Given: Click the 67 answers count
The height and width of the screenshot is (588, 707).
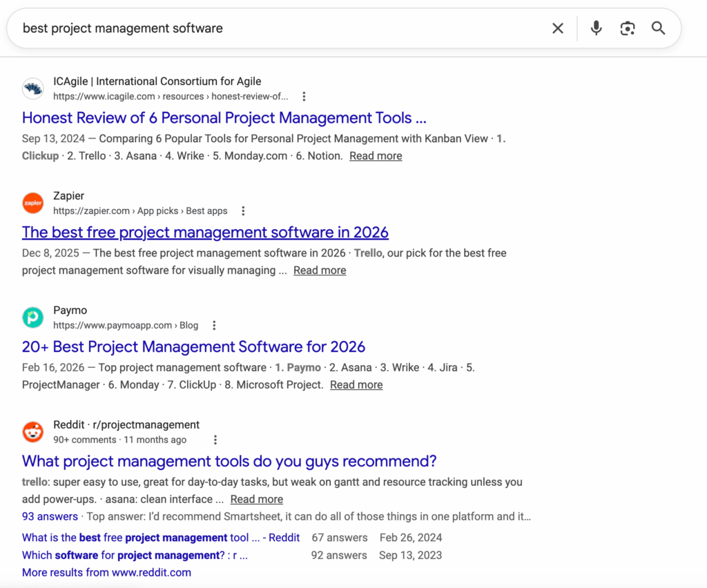Looking at the screenshot, I should (340, 538).
